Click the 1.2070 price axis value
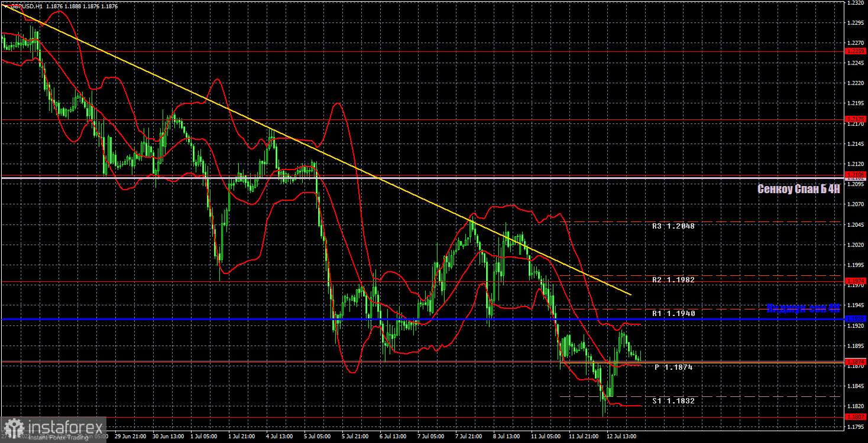The height and width of the screenshot is (443, 868). 856,204
